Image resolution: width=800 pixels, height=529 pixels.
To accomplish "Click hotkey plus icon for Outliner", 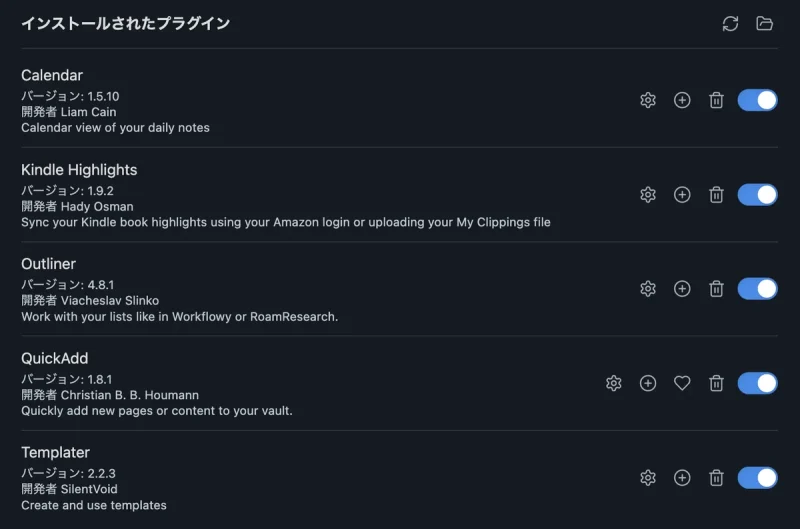I will (682, 289).
